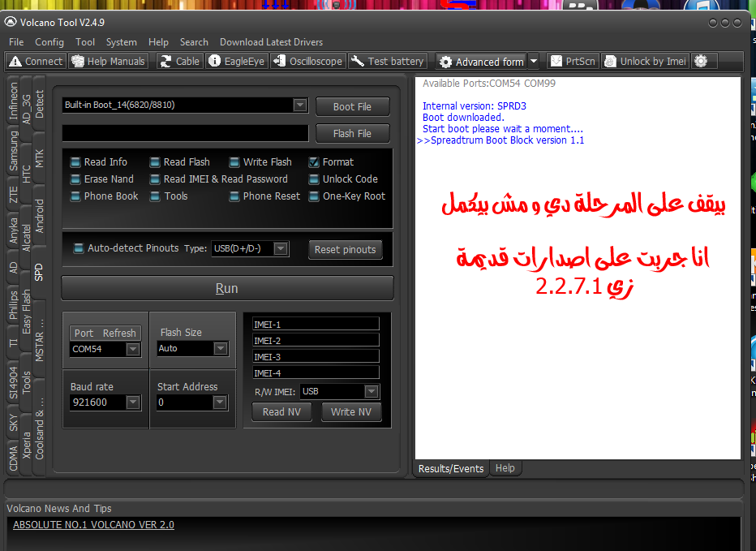Switch to the Android side tab

point(39,216)
